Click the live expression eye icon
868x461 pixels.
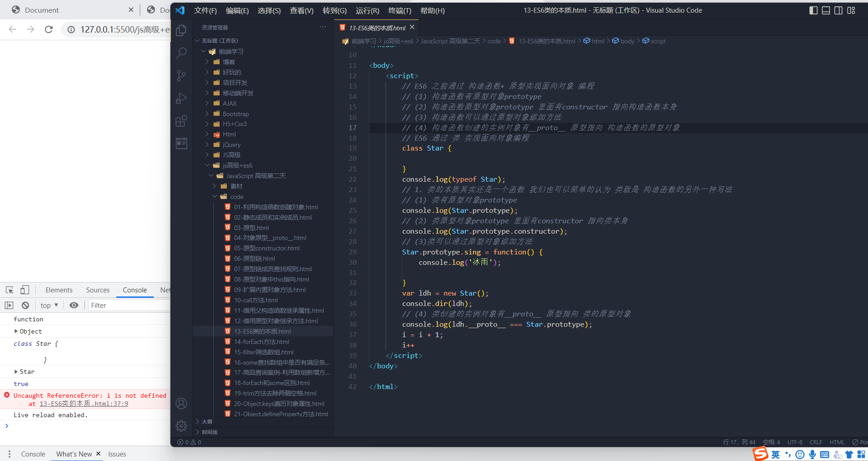tap(74, 306)
